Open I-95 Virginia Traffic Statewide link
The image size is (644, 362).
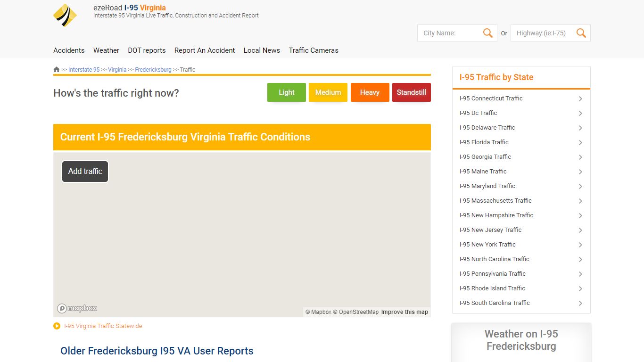[103, 326]
